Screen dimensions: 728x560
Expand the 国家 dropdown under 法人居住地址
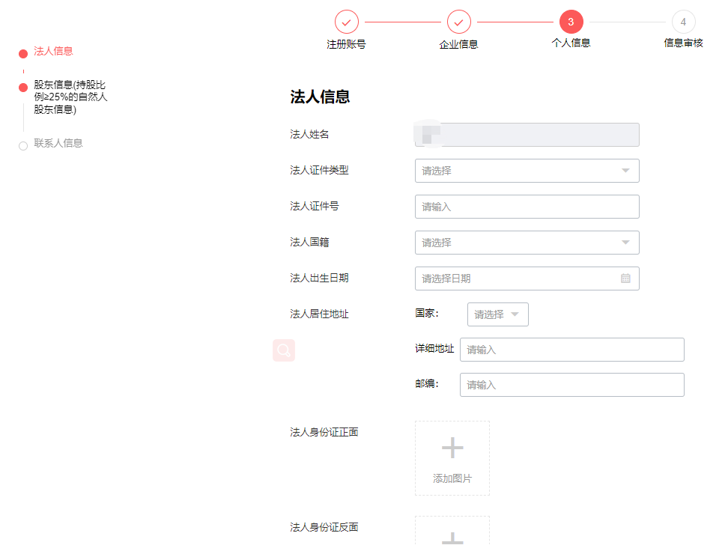(x=497, y=314)
